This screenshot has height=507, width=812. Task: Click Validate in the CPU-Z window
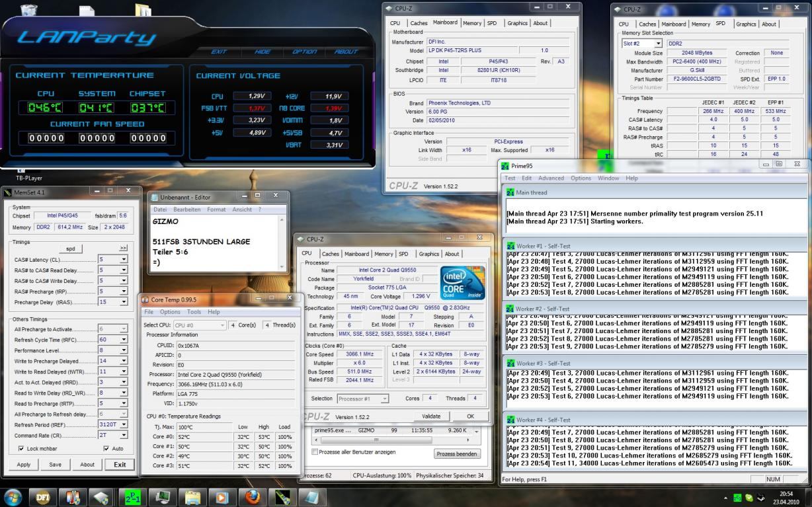tap(431, 416)
